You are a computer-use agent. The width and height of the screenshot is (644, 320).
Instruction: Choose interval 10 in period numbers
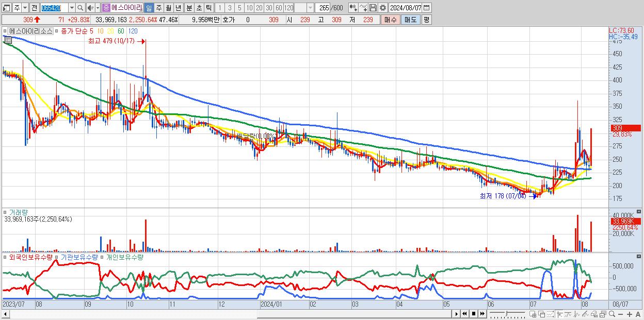tap(249, 8)
